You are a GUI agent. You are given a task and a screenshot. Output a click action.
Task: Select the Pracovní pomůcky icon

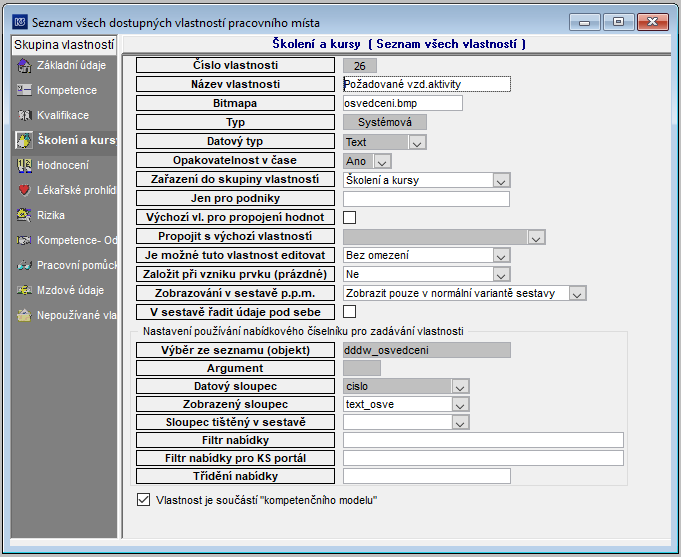[24, 265]
